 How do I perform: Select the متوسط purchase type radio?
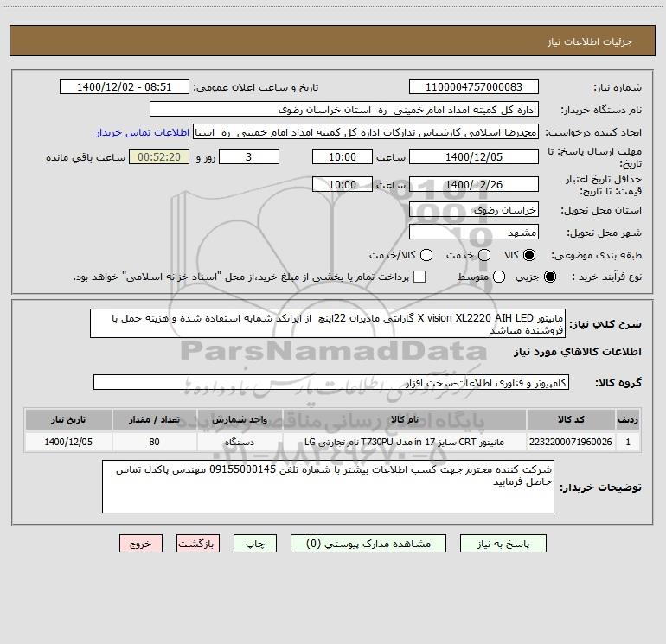point(499,277)
